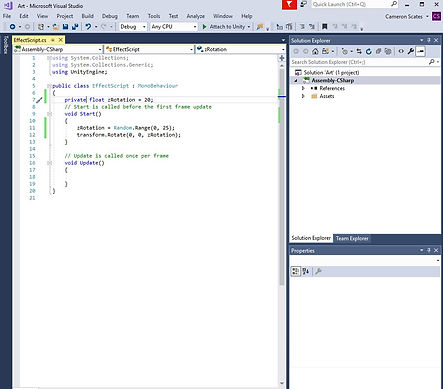Screen dimensions: 443x389
Task: Toggle Preview Selected Items button
Action: 421,51
